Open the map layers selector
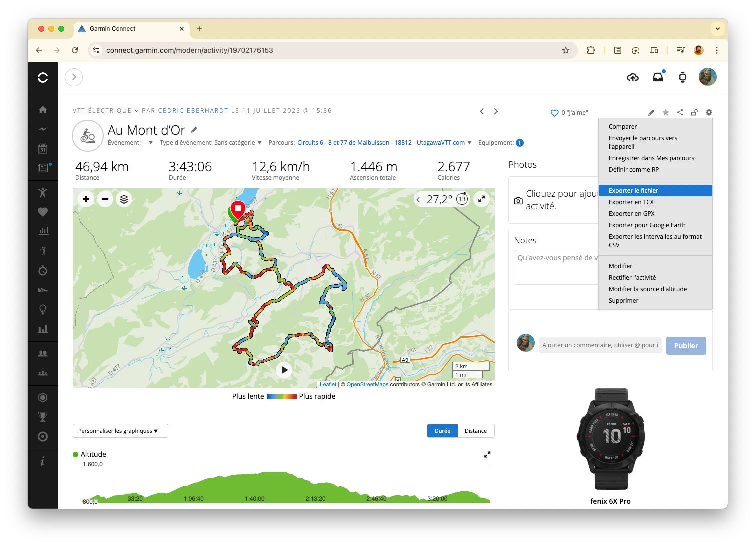The image size is (756, 546). [124, 199]
